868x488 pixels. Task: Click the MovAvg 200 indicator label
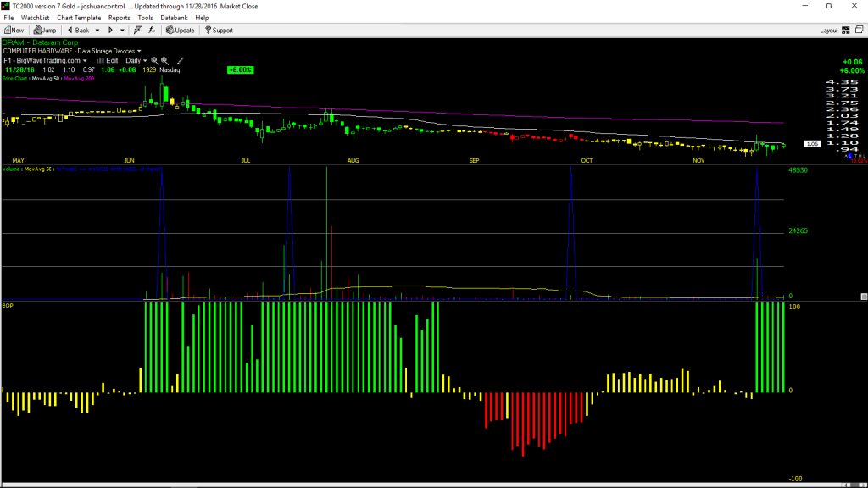[79, 79]
